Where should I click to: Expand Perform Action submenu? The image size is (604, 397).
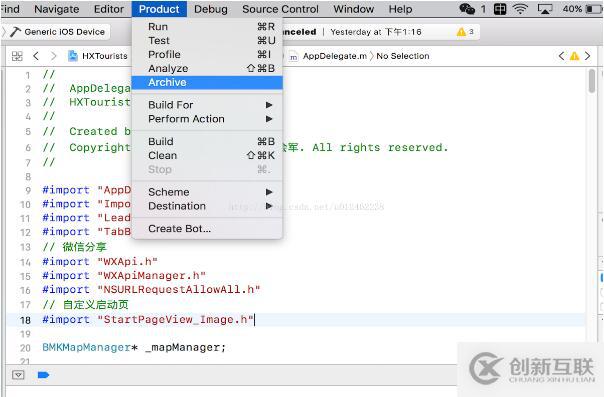(x=207, y=119)
